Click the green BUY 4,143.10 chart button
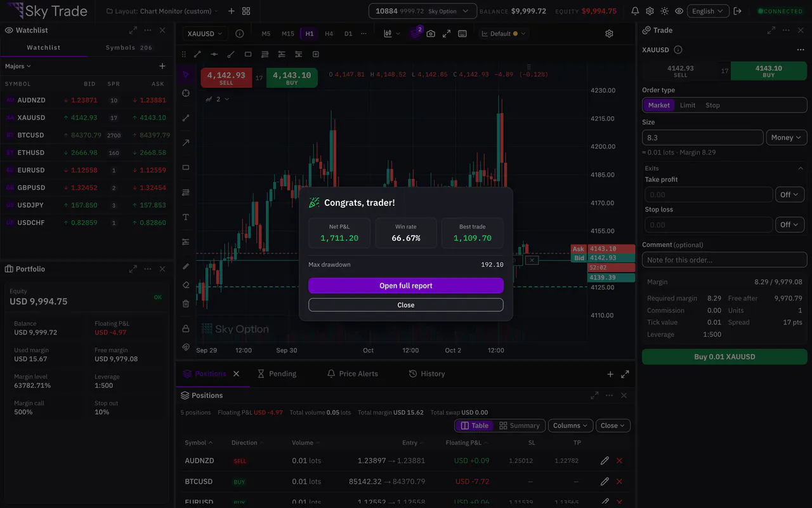812x508 pixels. 292,78
